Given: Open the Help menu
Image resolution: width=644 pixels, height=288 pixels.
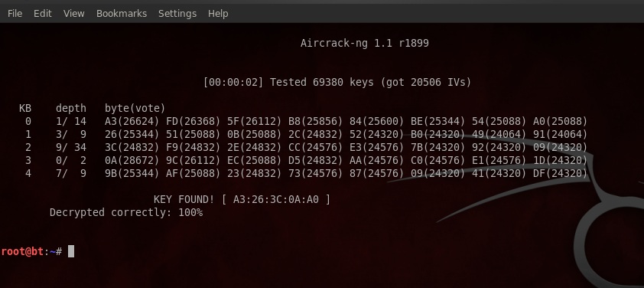Looking at the screenshot, I should pos(218,14).
